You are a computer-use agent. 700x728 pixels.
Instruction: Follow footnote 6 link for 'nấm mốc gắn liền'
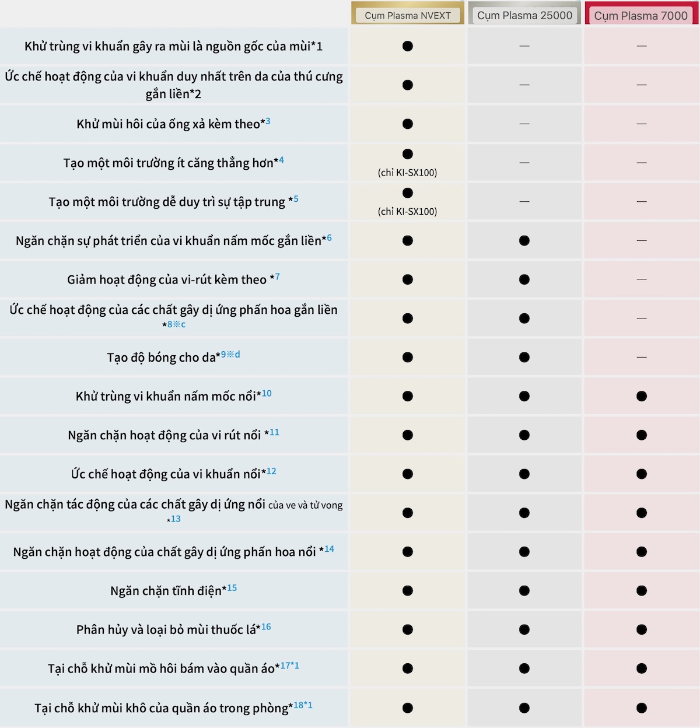pyautogui.click(x=329, y=238)
